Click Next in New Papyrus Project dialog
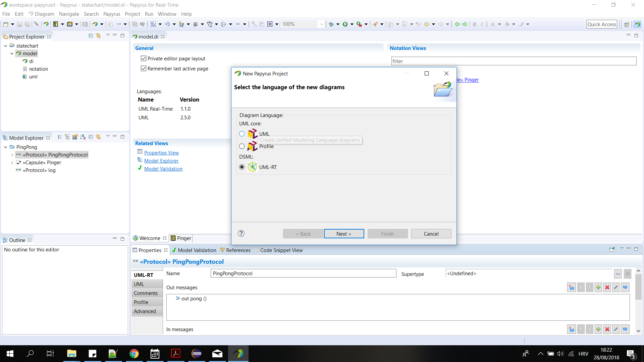 coord(344,234)
